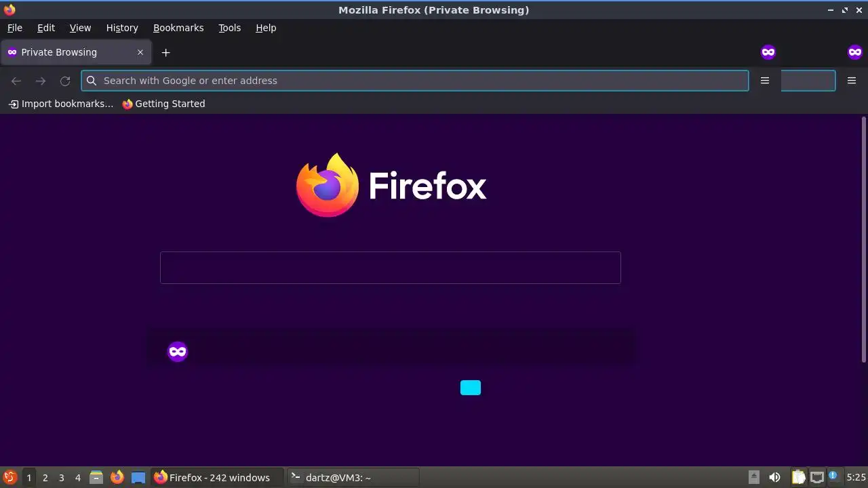
Task: Click the 5:25 clock in the tray
Action: click(856, 477)
